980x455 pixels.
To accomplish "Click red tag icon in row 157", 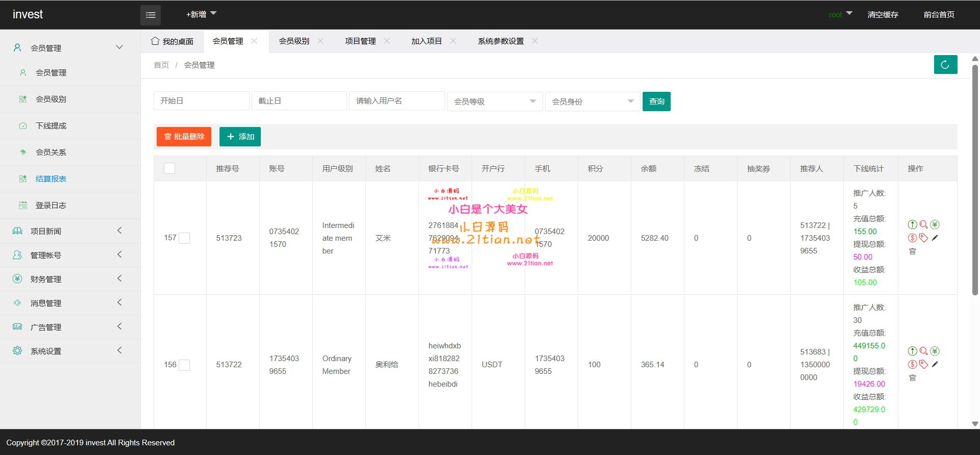I will point(924,238).
